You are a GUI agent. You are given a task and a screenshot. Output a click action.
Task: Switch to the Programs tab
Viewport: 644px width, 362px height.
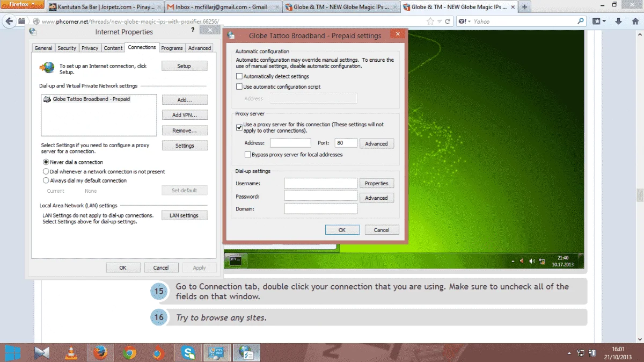click(172, 48)
